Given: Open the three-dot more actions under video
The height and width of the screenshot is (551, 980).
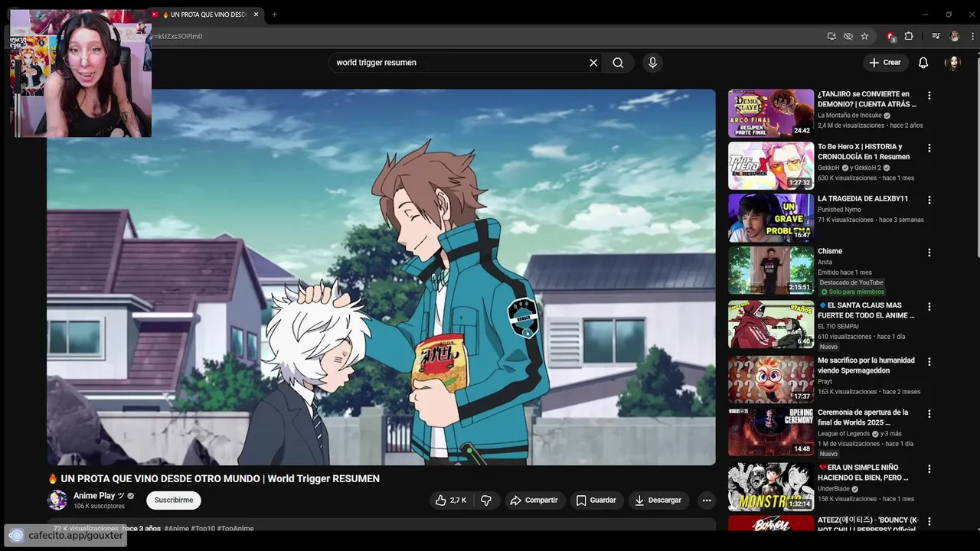Looking at the screenshot, I should pyautogui.click(x=707, y=500).
